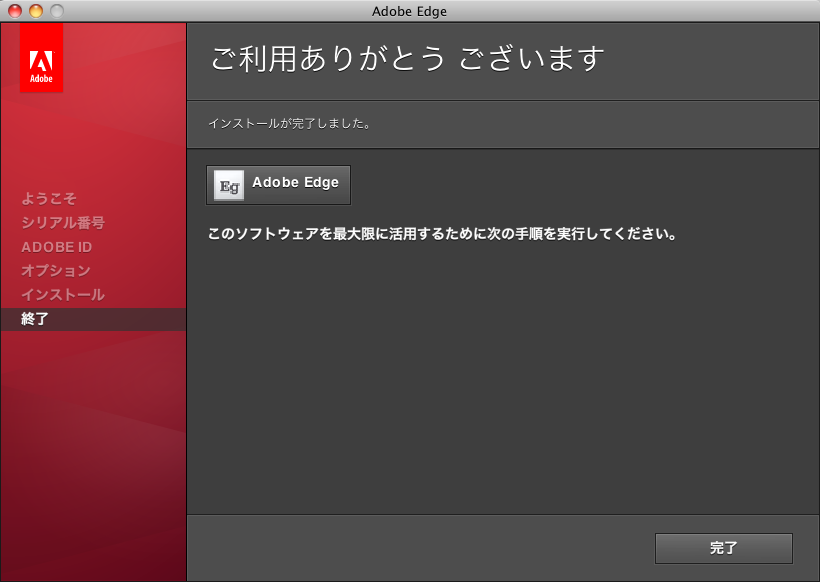This screenshot has height=582, width=820.
Task: Launch Adobe Edge via its text label
Action: (295, 183)
